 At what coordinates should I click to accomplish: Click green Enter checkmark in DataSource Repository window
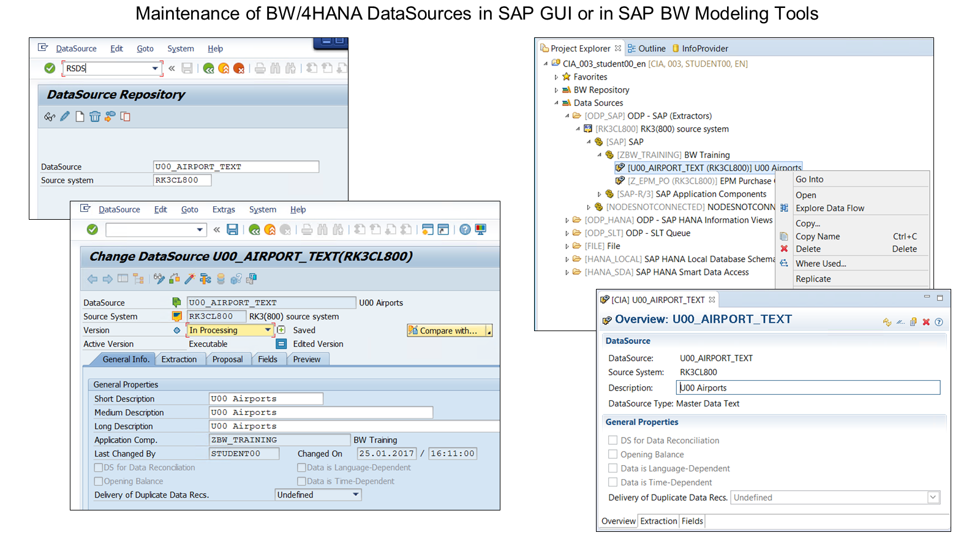point(50,68)
